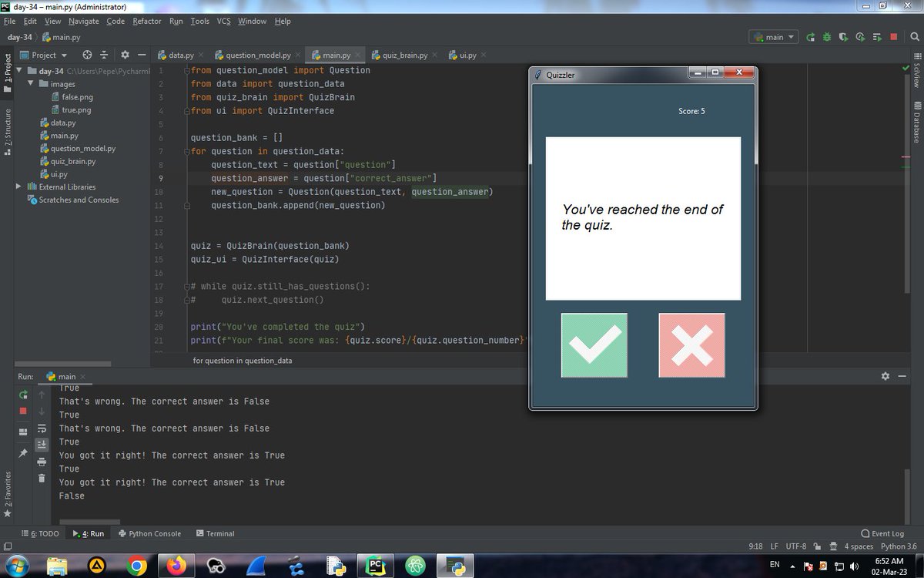924x578 pixels.
Task: Switch to ui.py editor tab
Action: (x=468, y=55)
